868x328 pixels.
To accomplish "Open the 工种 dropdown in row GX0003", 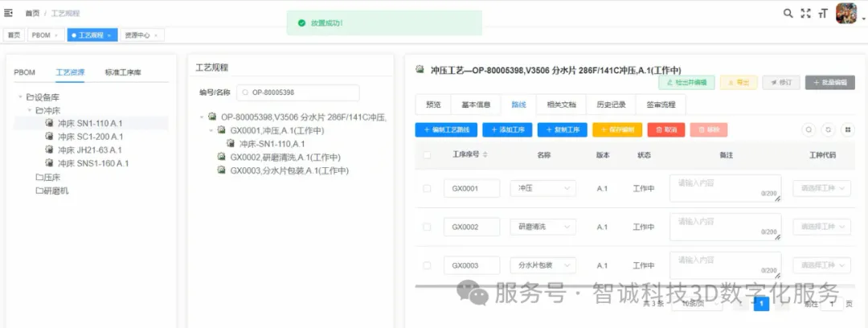I will [x=821, y=265].
